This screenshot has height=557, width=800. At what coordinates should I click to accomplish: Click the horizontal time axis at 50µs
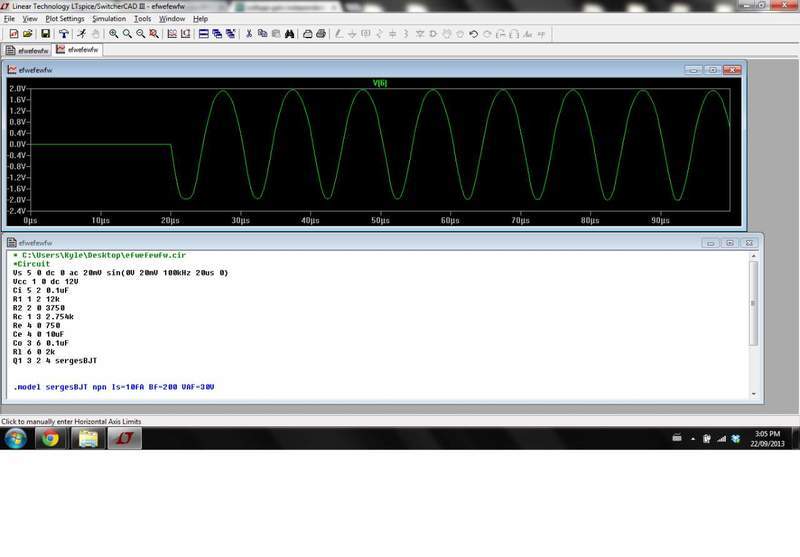379,220
